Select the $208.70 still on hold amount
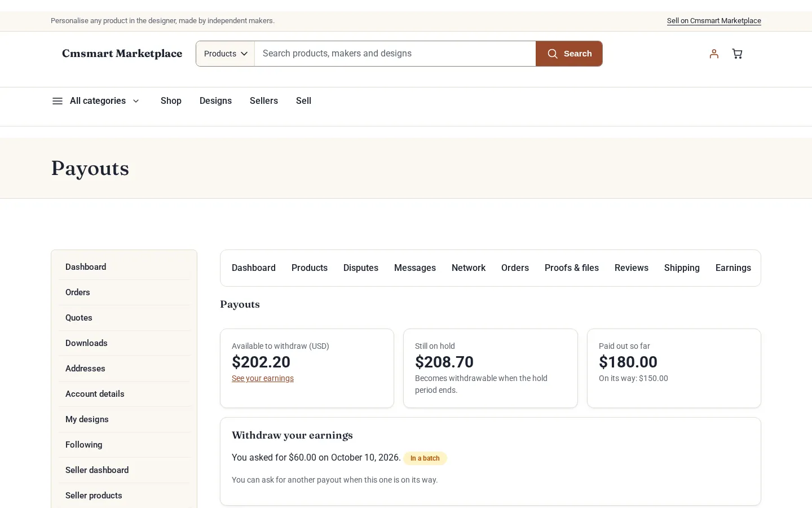Screen dimensions: 812x508 (x=444, y=362)
